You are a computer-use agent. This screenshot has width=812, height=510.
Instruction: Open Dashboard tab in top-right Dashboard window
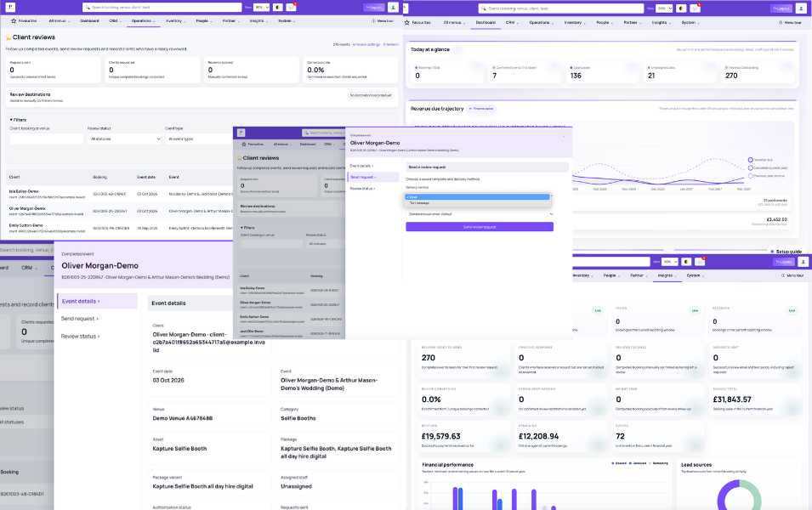[485, 22]
